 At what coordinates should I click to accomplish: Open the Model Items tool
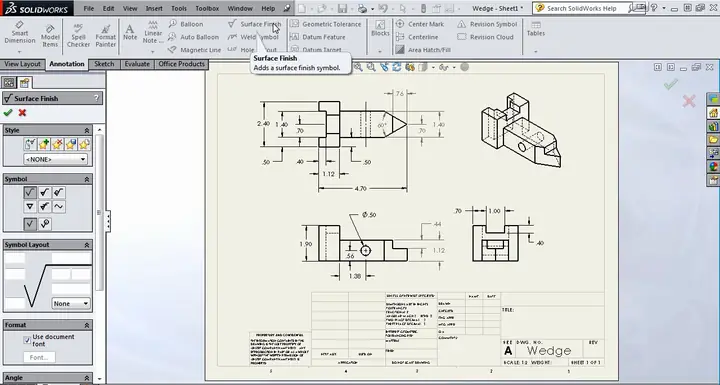tap(50, 35)
